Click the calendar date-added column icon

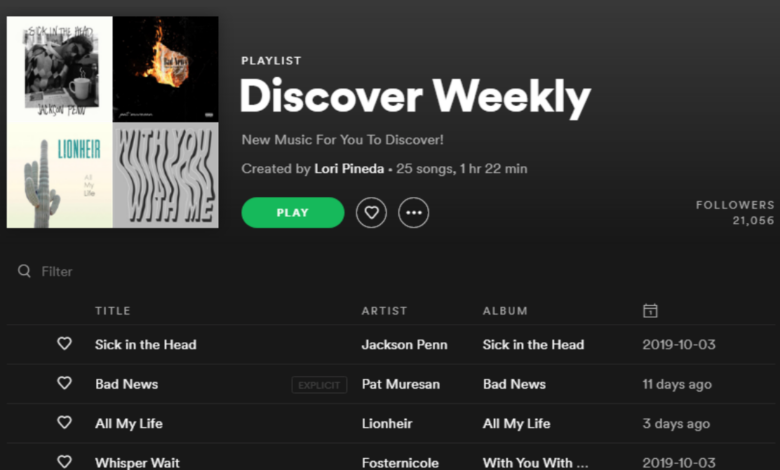(x=650, y=311)
